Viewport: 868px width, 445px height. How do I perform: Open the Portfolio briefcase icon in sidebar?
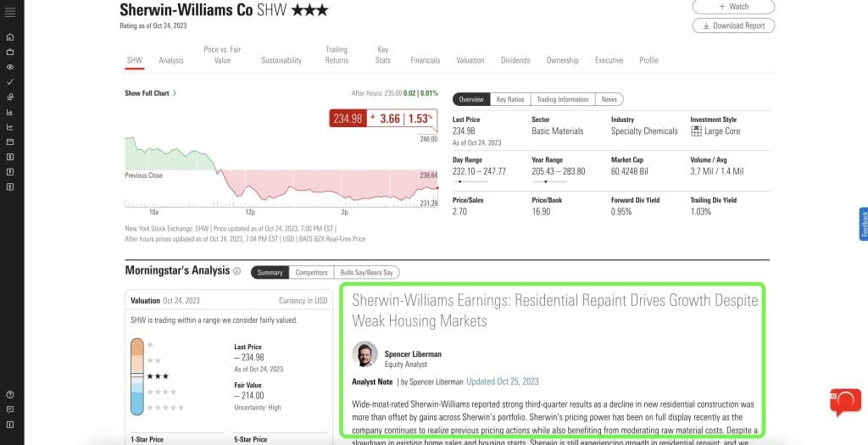point(10,52)
